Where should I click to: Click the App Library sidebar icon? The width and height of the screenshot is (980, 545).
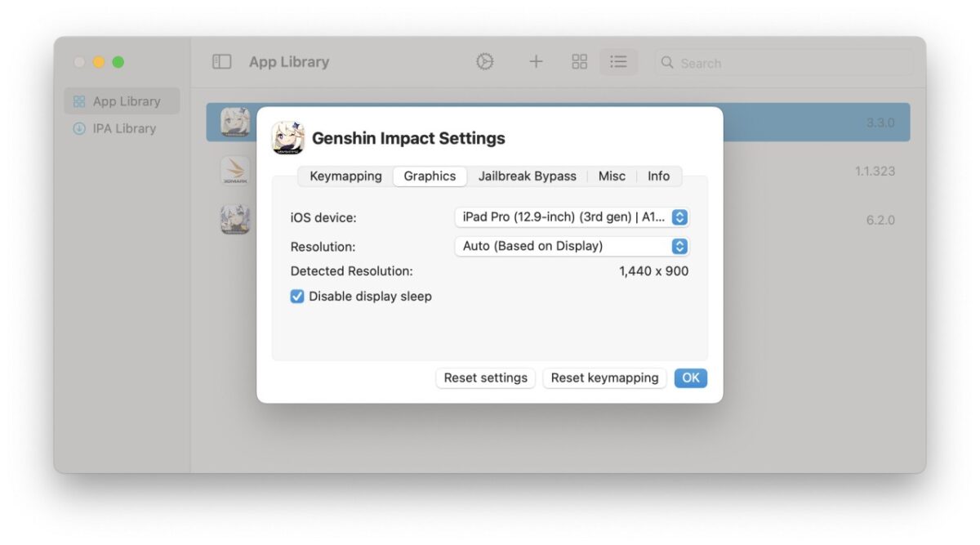(x=79, y=101)
